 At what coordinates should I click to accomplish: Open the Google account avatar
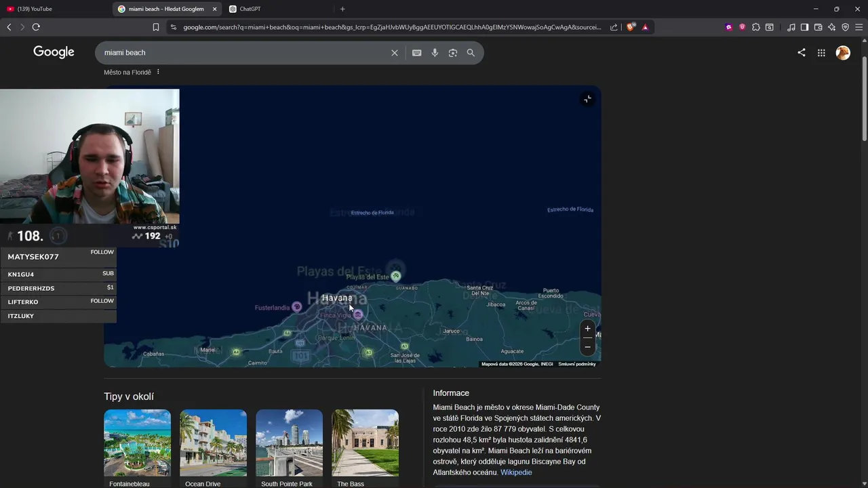843,52
